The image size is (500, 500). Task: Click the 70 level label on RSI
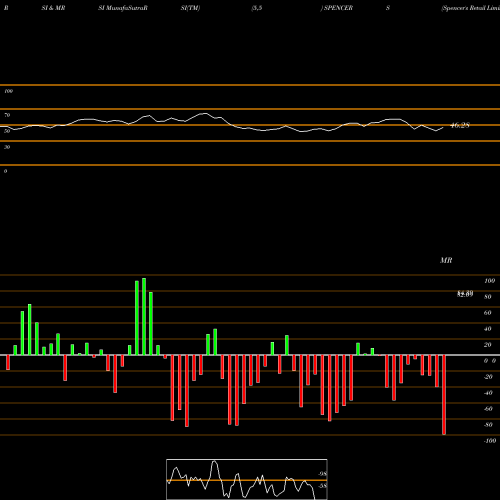(x=7, y=115)
